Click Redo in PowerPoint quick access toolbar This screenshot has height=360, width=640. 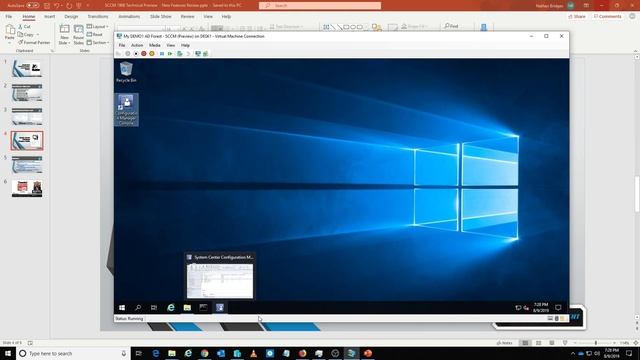(x=69, y=6)
